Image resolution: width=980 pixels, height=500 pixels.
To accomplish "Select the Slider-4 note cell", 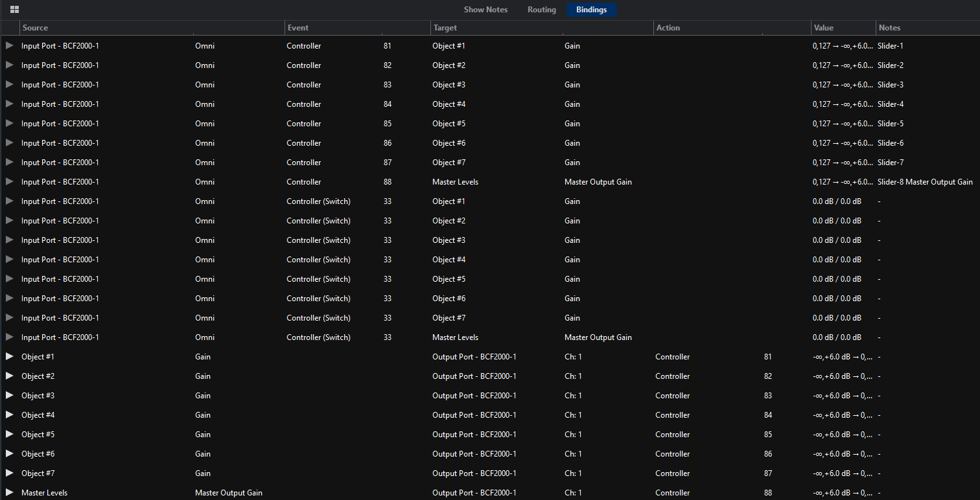I will pyautogui.click(x=891, y=104).
